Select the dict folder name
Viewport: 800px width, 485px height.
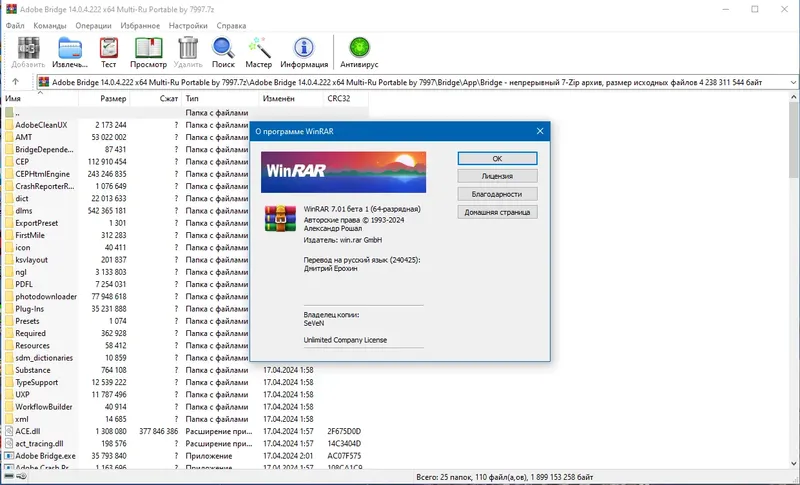[22, 198]
